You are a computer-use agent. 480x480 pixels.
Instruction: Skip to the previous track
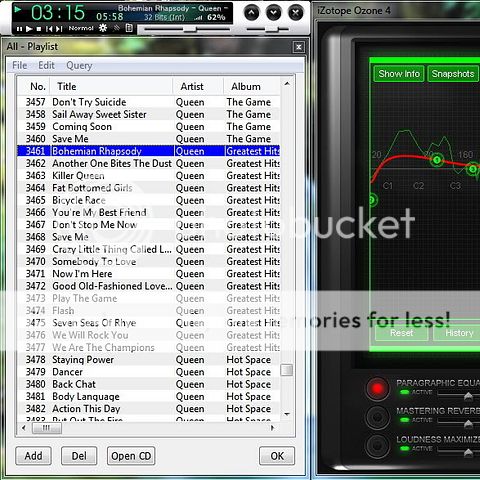[49, 29]
